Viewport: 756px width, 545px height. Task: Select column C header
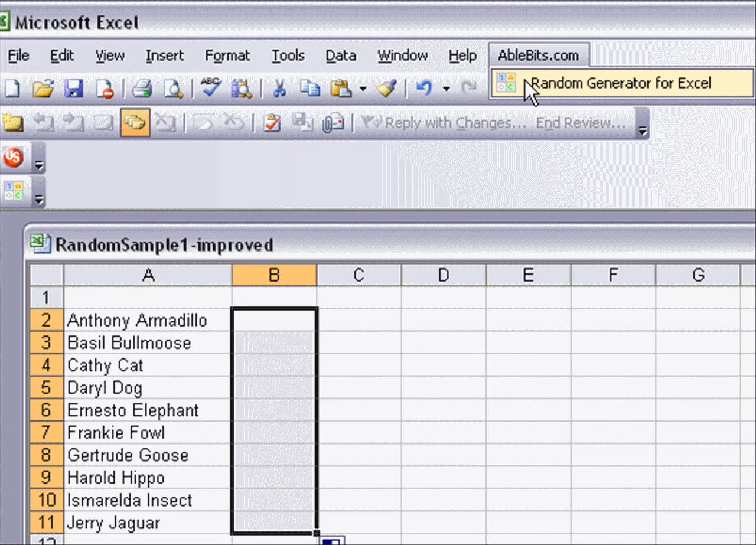[x=359, y=275]
